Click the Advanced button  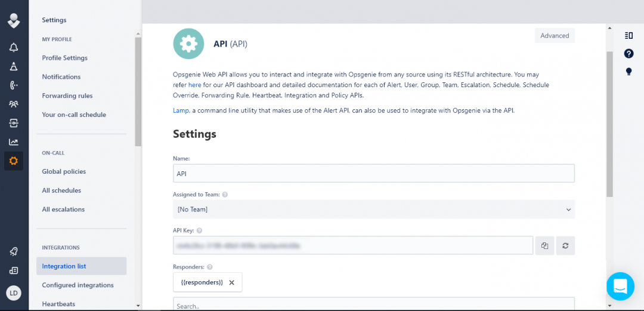coord(555,36)
